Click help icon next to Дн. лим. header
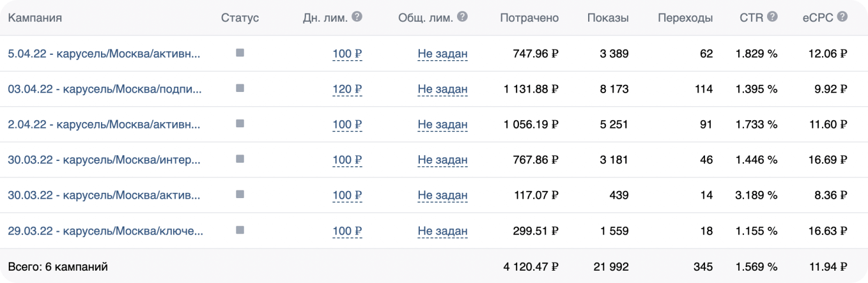868x283 pixels. 357,17
